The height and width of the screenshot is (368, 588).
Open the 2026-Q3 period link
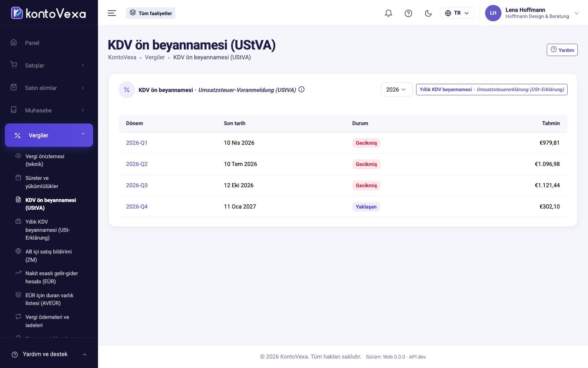coord(137,185)
